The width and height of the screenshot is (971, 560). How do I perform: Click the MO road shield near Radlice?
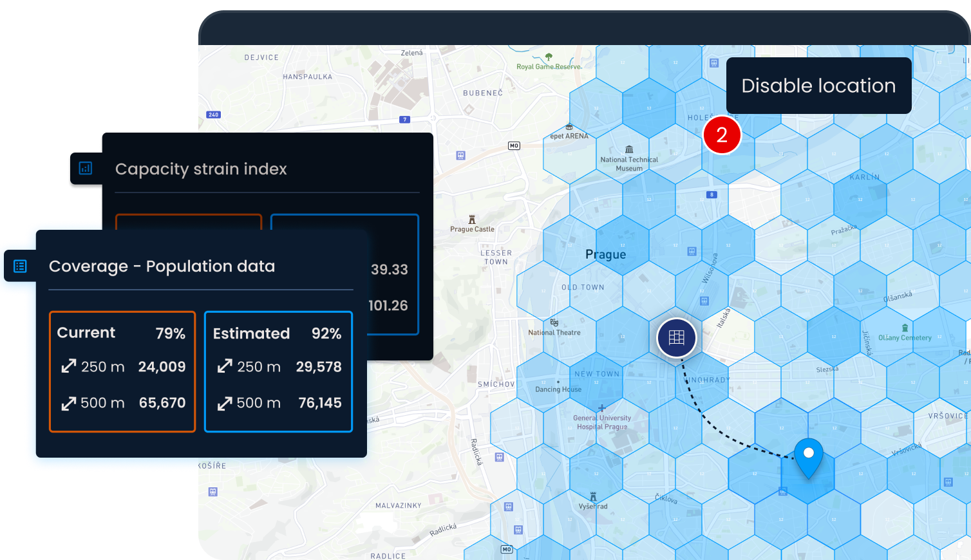(x=507, y=549)
